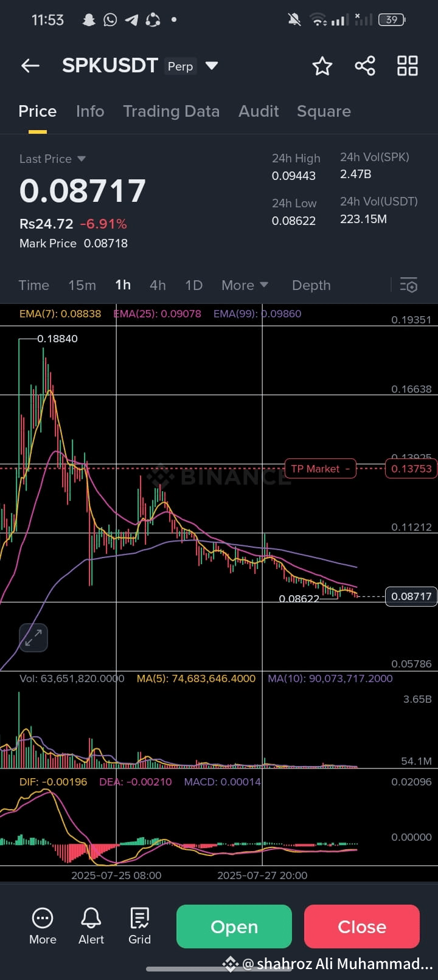438x980 pixels.
Task: Select the 4h chart interval
Action: pos(158,285)
